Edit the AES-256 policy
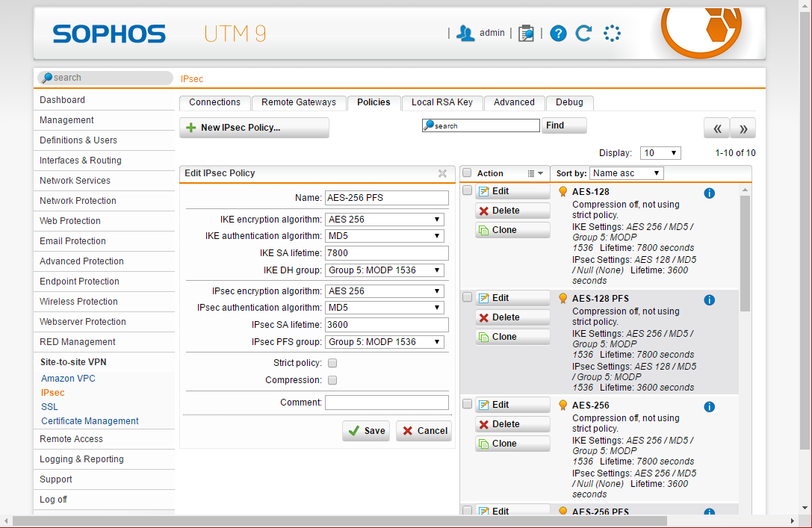Viewport: 812px width, 528px height. pos(512,404)
